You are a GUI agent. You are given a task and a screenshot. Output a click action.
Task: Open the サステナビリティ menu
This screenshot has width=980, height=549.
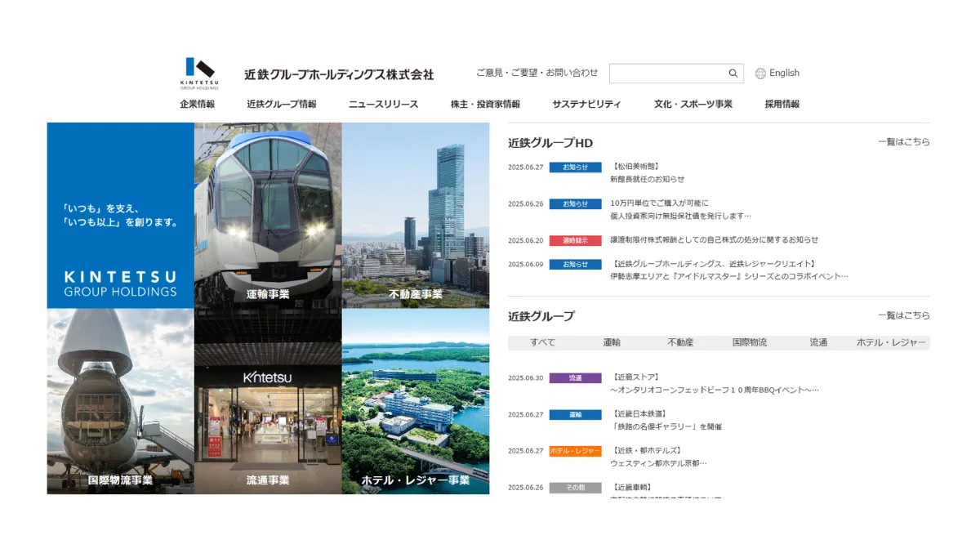tap(586, 105)
